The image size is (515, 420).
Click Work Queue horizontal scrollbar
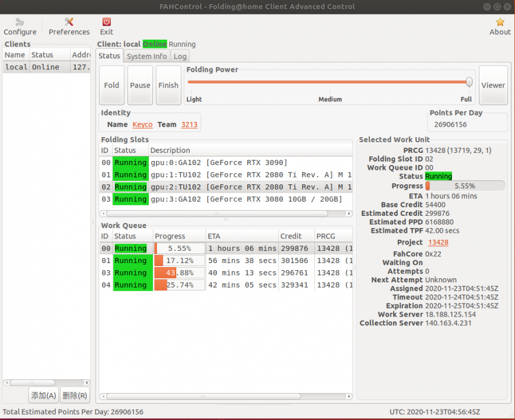click(204, 396)
